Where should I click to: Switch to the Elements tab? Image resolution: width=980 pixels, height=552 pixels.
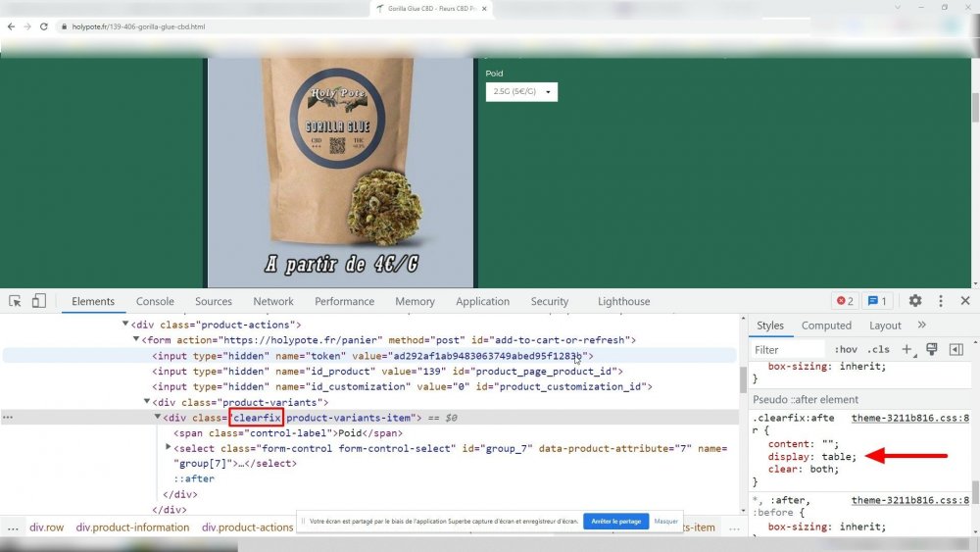pos(93,301)
